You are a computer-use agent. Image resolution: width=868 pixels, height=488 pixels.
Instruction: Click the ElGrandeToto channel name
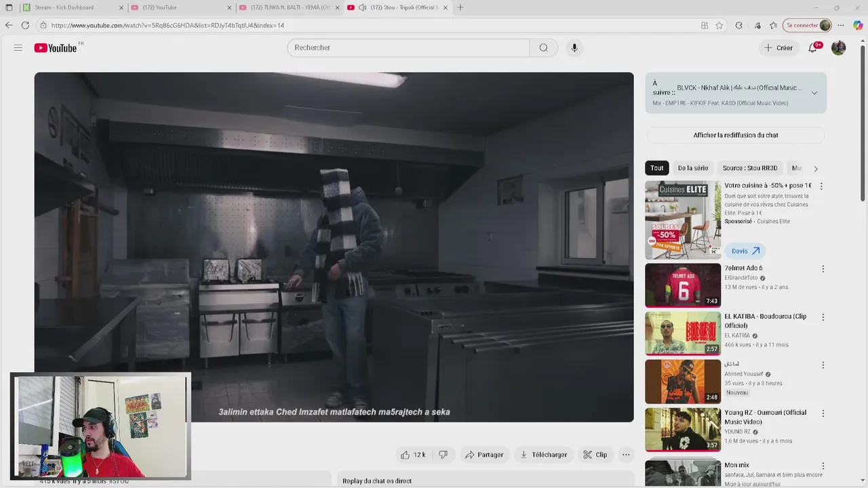[741, 278]
